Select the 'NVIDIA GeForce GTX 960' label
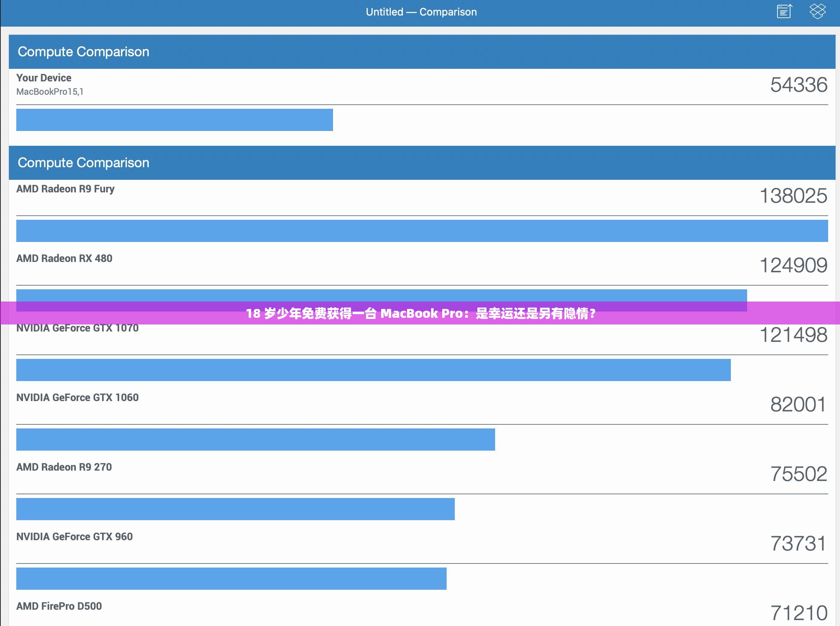The image size is (840, 626). coord(75,536)
